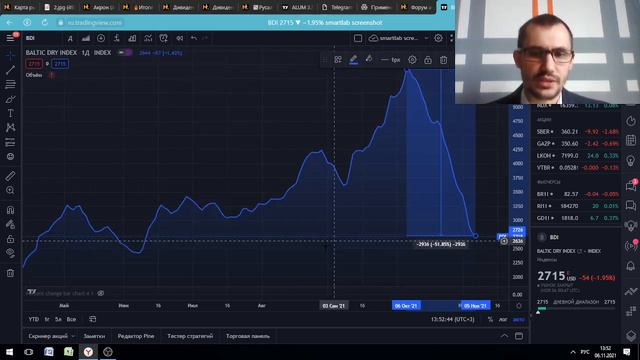Change drawing background fill color
The height and width of the screenshot is (360, 640).
[369, 60]
